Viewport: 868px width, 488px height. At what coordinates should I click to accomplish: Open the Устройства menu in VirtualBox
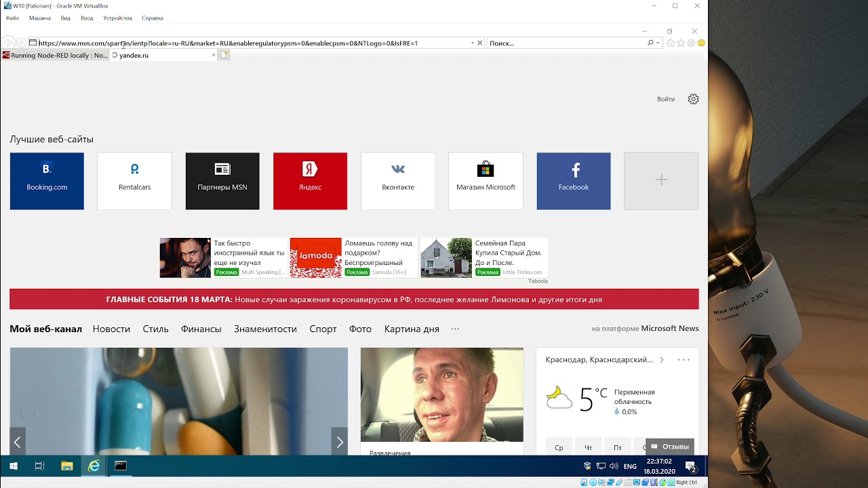118,18
